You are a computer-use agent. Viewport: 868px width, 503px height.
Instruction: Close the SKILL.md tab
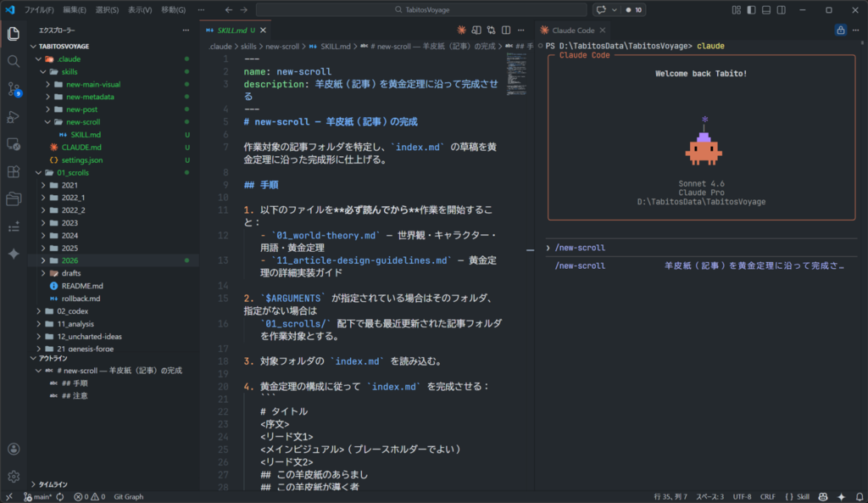click(x=264, y=30)
